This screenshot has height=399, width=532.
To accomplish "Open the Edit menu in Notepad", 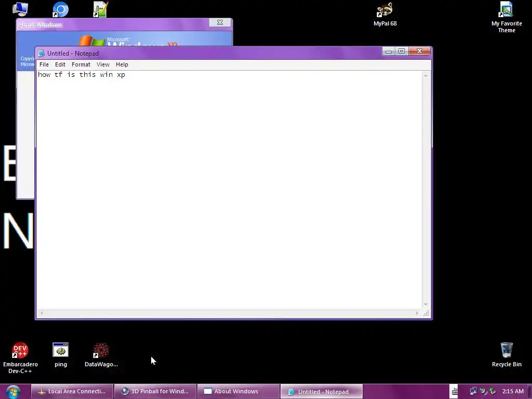I will point(60,64).
